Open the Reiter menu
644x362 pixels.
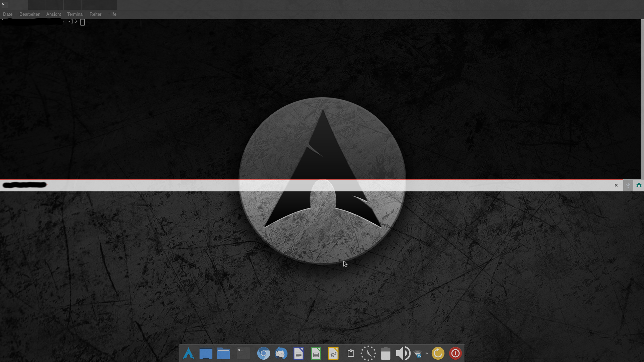tap(95, 14)
